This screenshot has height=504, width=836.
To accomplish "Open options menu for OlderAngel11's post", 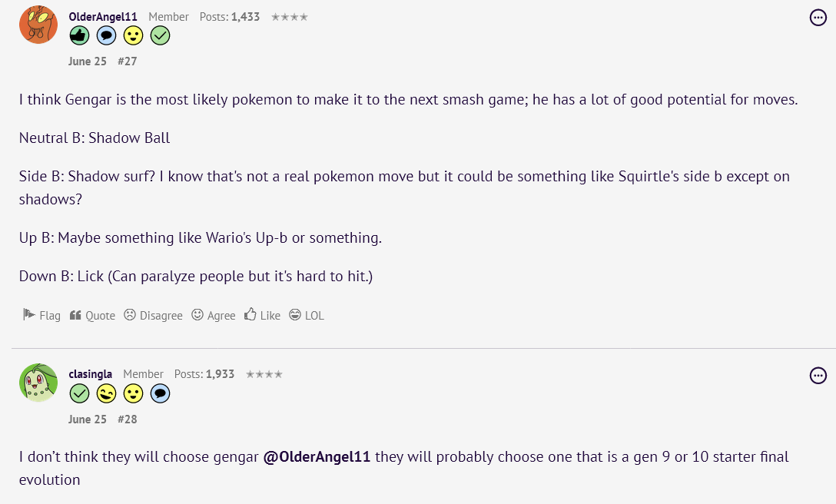I will click(x=818, y=18).
